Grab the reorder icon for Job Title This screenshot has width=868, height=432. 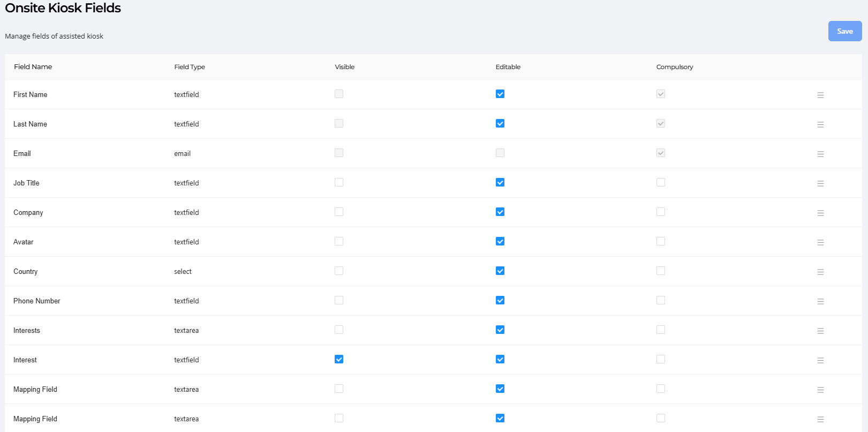[820, 183]
